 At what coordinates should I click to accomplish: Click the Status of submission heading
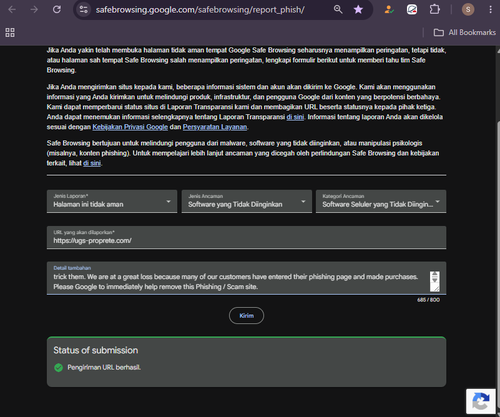[96, 350]
